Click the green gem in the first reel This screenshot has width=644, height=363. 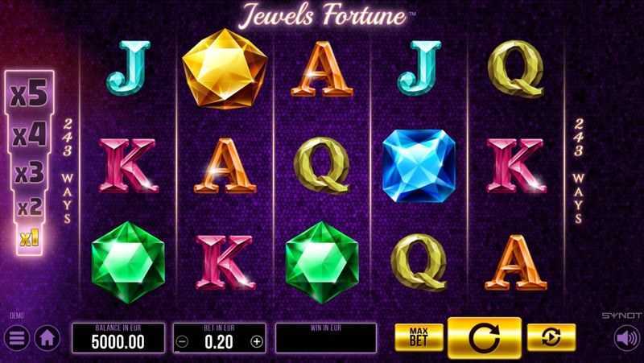point(128,262)
